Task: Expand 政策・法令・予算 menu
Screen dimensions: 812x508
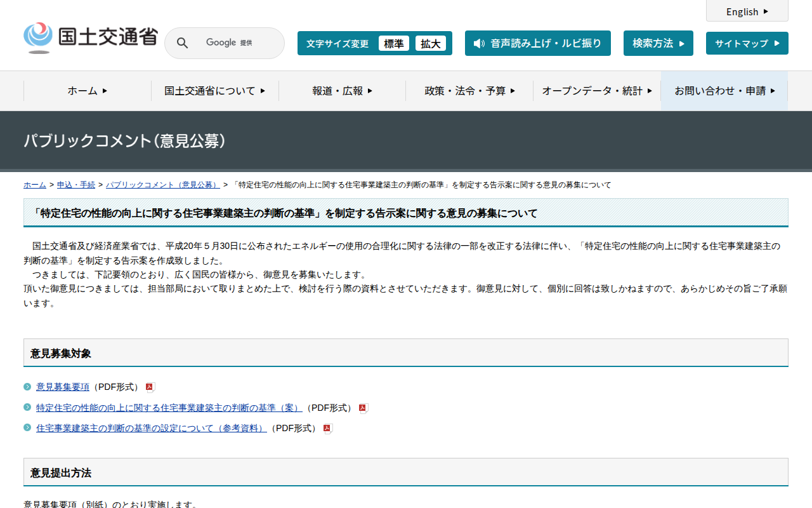Action: (x=469, y=91)
